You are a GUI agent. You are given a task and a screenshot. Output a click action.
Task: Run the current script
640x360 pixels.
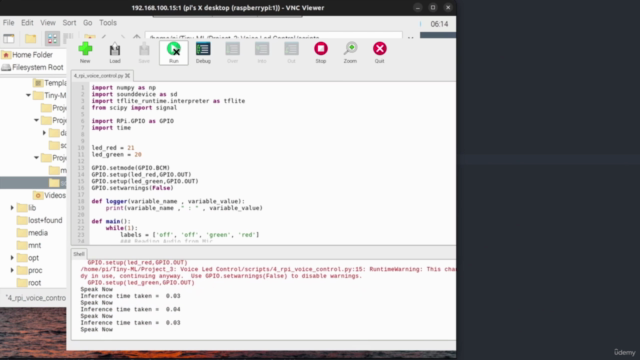click(174, 53)
